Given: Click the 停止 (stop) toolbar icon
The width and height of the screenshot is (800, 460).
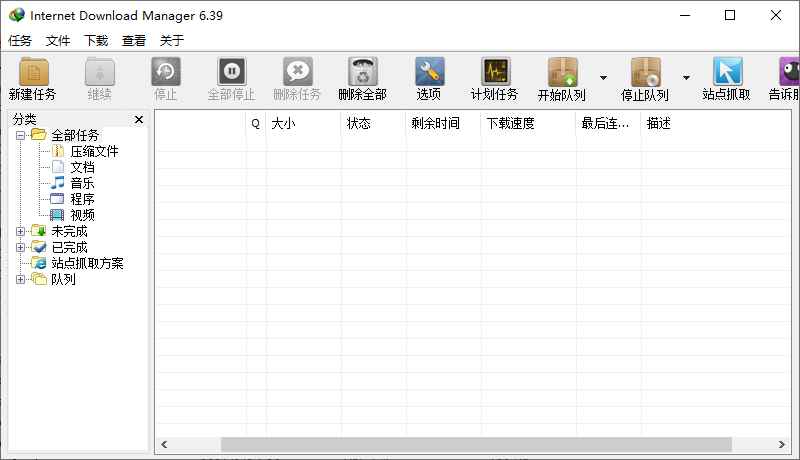Looking at the screenshot, I should pyautogui.click(x=166, y=72).
